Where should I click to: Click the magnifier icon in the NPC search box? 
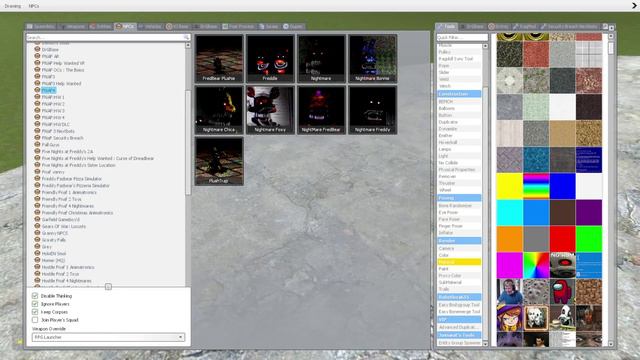pyautogui.click(x=186, y=37)
